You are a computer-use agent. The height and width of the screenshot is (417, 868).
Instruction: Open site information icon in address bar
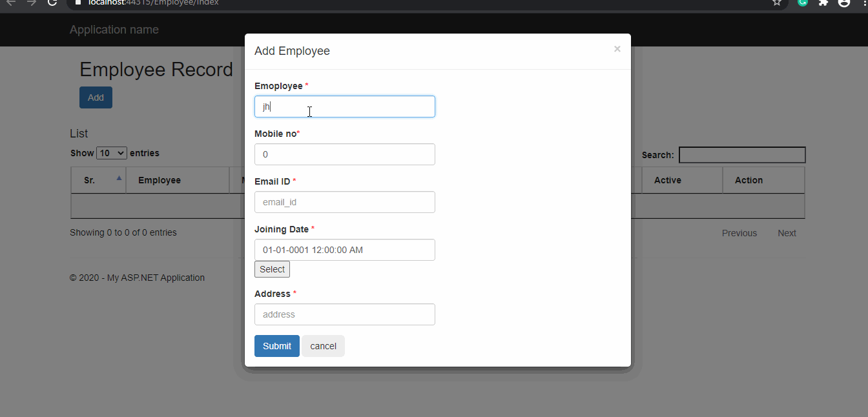(77, 3)
